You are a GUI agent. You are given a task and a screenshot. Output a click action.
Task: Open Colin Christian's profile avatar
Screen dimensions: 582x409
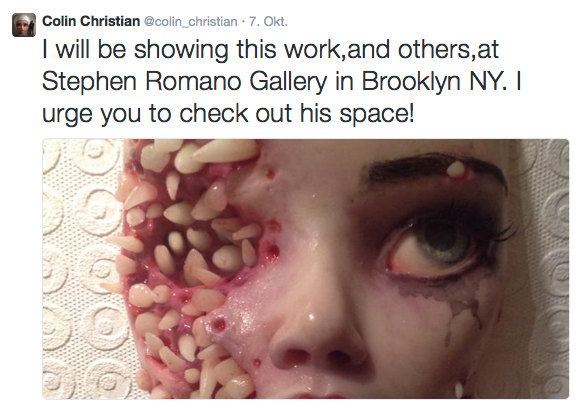click(x=24, y=25)
